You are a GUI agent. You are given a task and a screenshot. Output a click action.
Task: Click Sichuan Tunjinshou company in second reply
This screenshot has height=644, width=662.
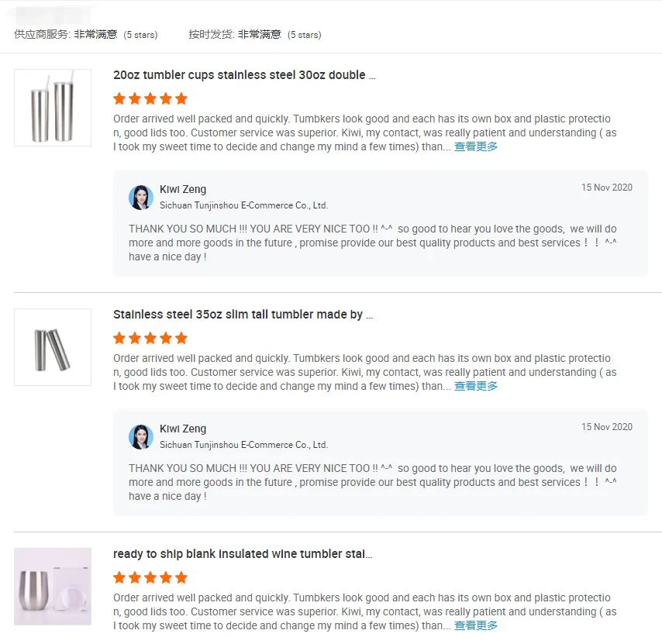(x=243, y=445)
